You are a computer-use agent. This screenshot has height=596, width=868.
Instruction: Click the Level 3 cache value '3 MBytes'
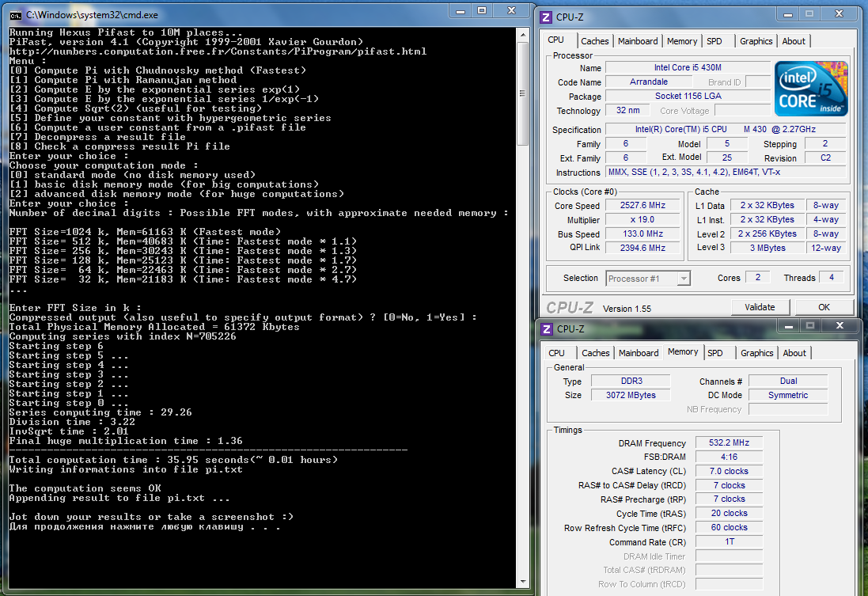click(768, 249)
